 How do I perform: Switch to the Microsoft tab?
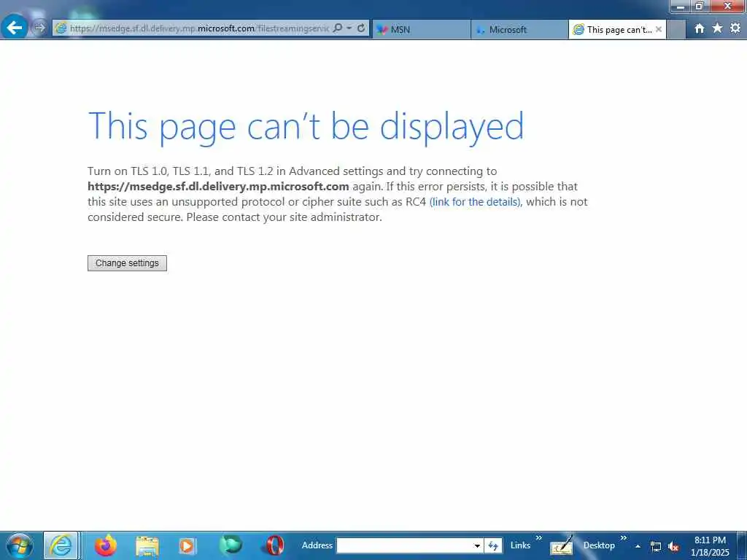click(x=519, y=29)
